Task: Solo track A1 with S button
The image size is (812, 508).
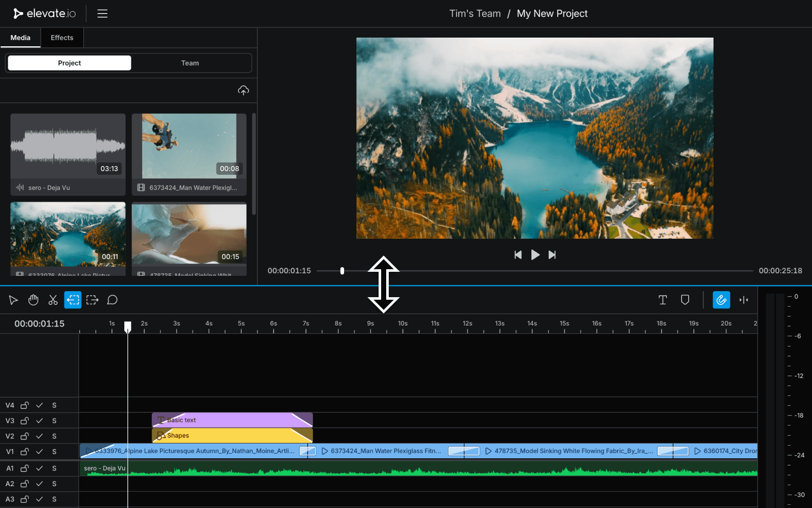Action: (x=54, y=468)
